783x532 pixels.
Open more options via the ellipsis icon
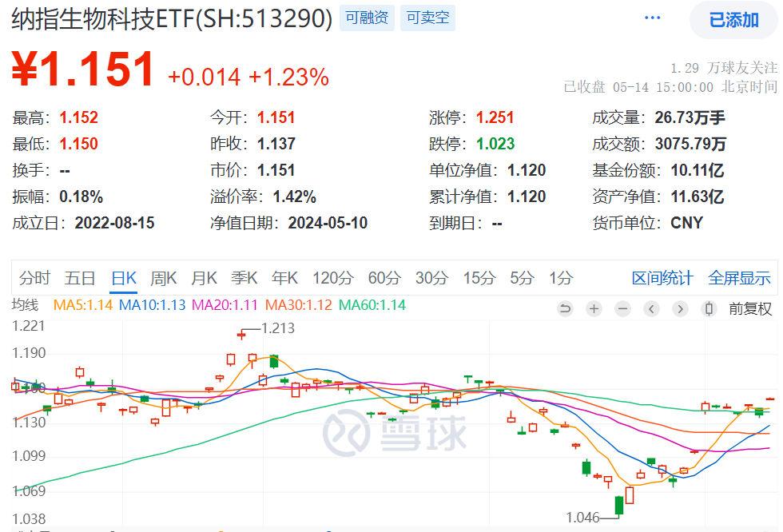651,16
